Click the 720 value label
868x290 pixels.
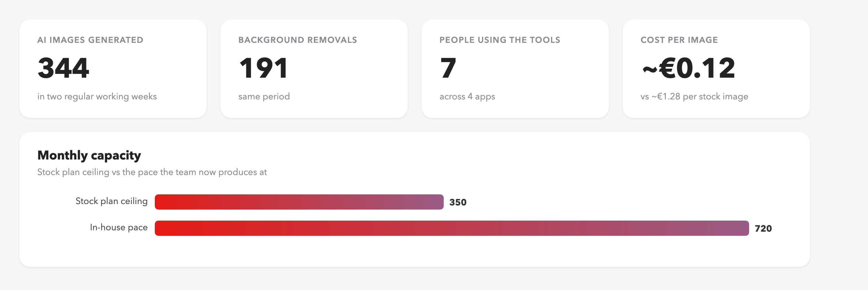(763, 229)
